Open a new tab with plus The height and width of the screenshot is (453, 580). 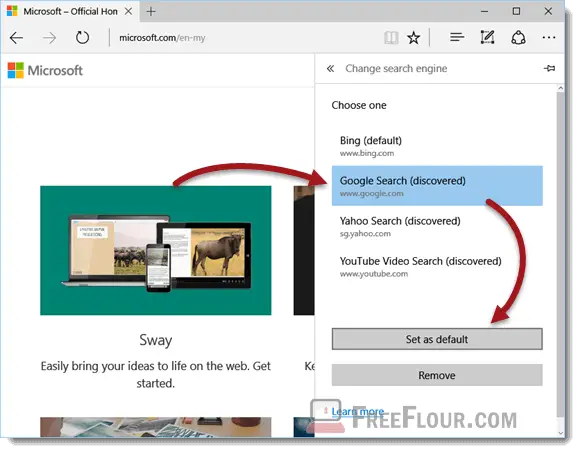click(x=151, y=11)
